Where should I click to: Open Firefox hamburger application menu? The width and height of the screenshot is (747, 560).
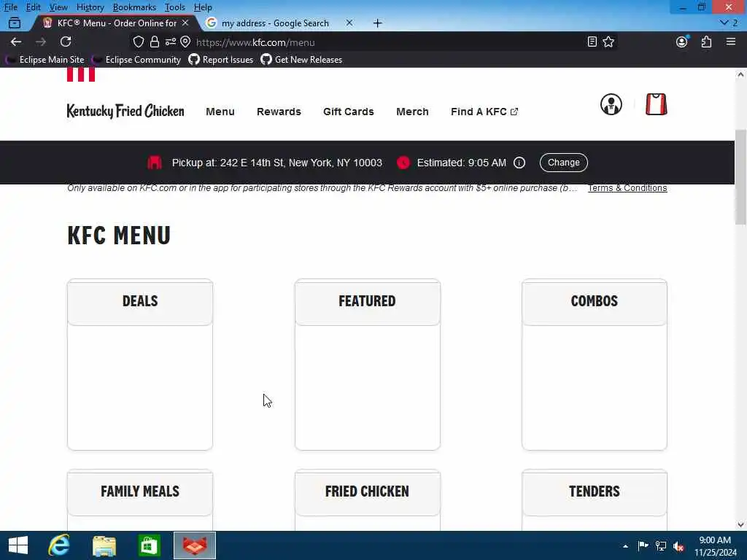731,42
